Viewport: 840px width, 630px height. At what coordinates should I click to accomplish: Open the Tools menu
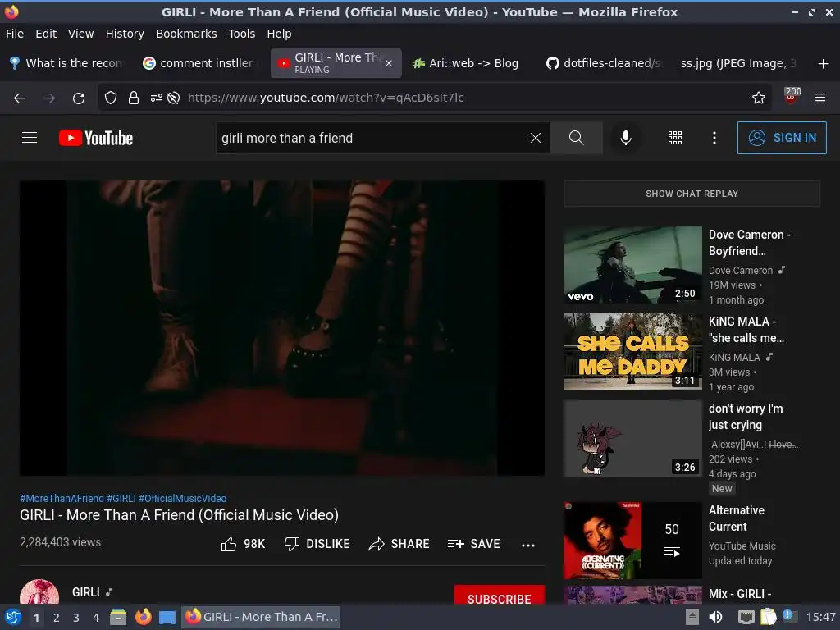(x=242, y=34)
